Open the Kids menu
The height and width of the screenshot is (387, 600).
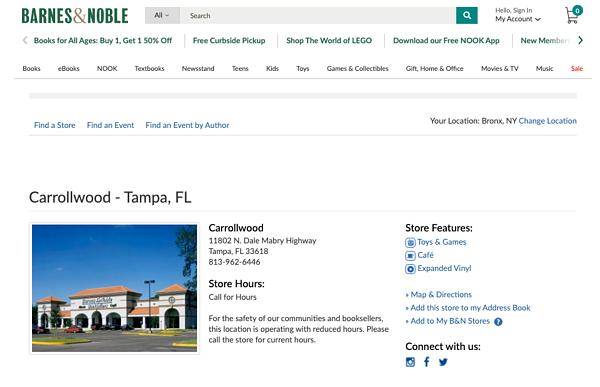pos(272,69)
